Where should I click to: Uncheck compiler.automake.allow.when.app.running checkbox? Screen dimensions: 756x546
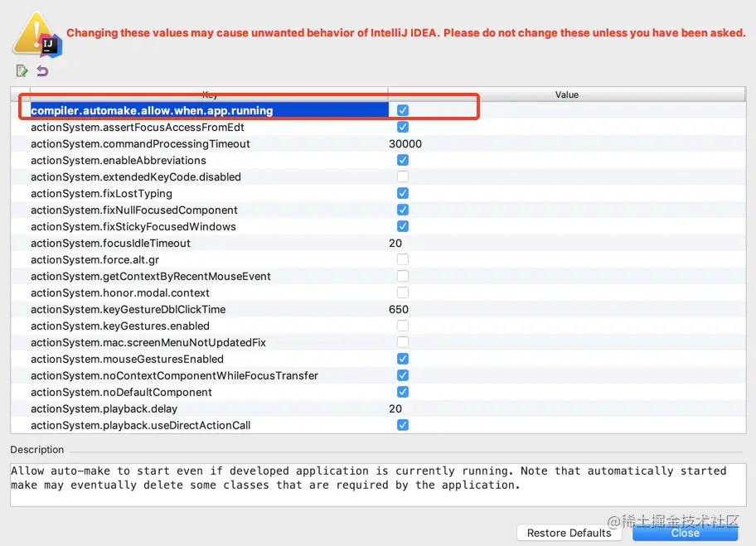[x=403, y=110]
